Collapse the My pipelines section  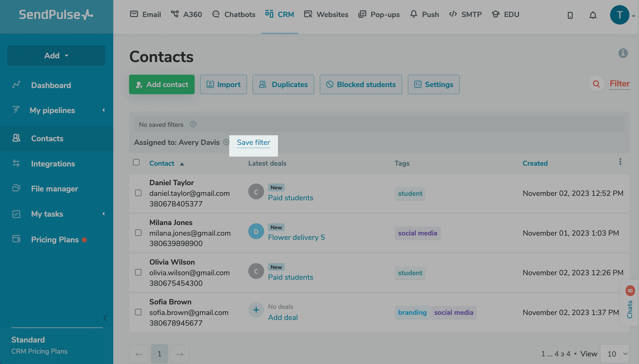coord(103,110)
